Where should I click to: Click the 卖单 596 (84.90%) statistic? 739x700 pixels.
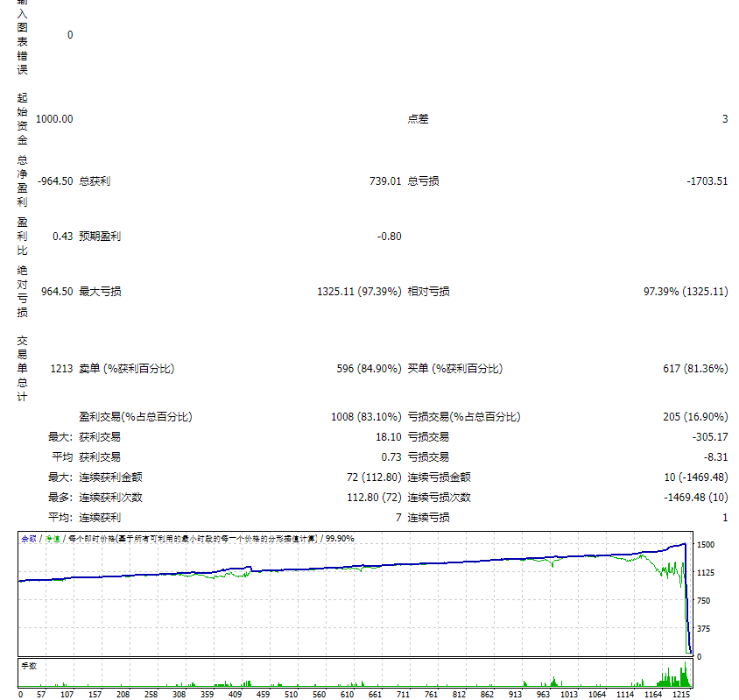click(368, 369)
